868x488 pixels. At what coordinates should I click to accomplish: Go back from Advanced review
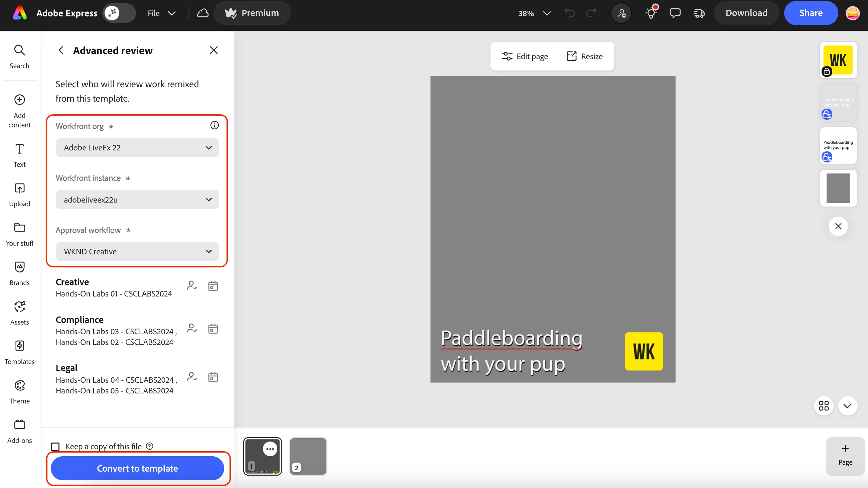point(61,50)
